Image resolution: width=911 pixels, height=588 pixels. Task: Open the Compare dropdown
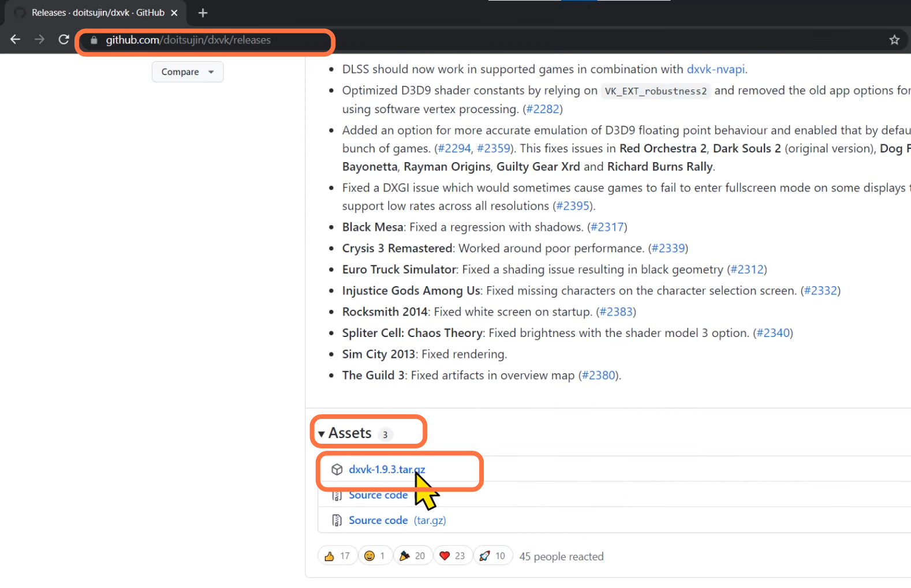[x=188, y=72]
